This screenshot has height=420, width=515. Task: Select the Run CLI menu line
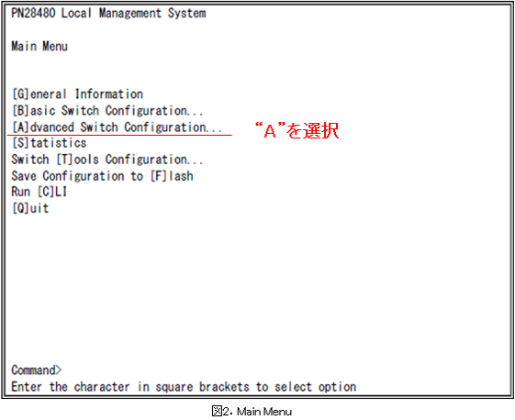click(x=39, y=192)
